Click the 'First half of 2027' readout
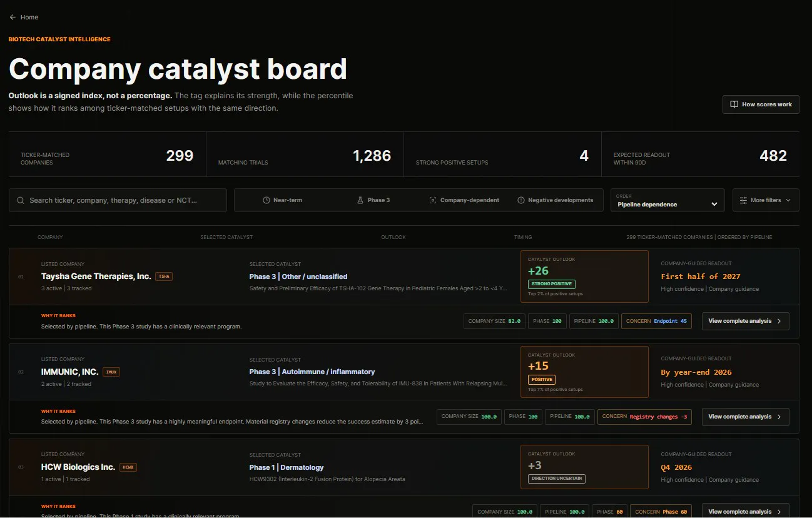 coord(701,277)
